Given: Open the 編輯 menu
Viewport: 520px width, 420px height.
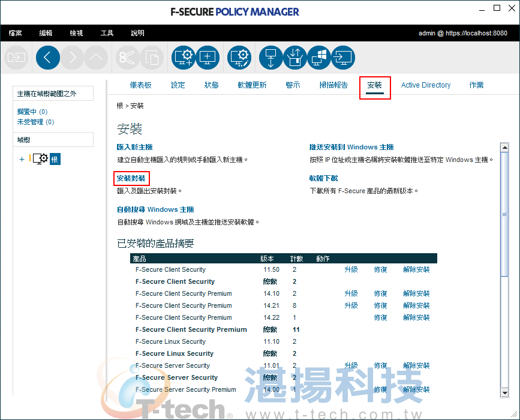Looking at the screenshot, I should (x=46, y=33).
